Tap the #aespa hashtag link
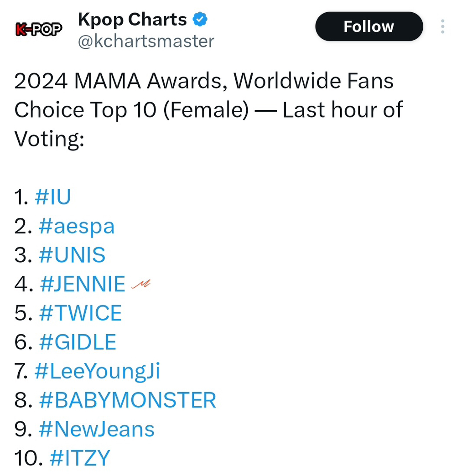 click(77, 226)
